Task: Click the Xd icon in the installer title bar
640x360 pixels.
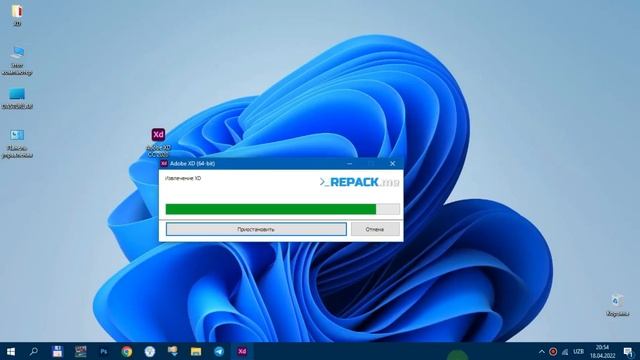Action: [164, 163]
